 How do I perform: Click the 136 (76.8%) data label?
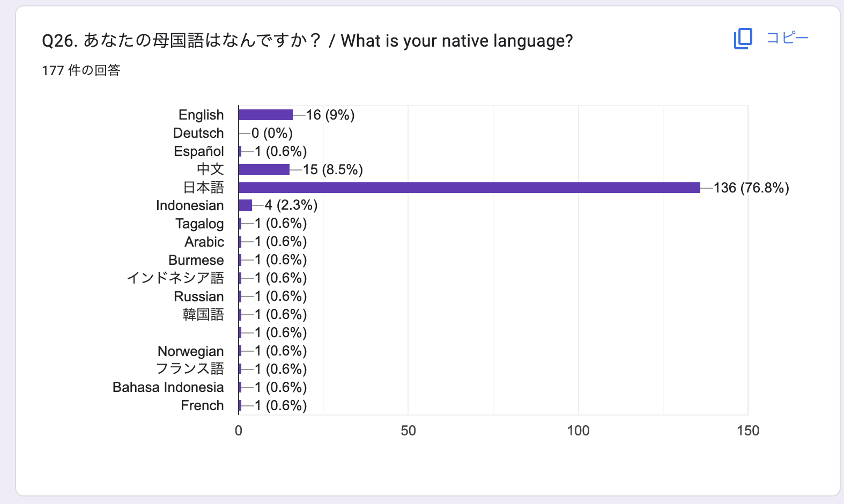tap(751, 188)
